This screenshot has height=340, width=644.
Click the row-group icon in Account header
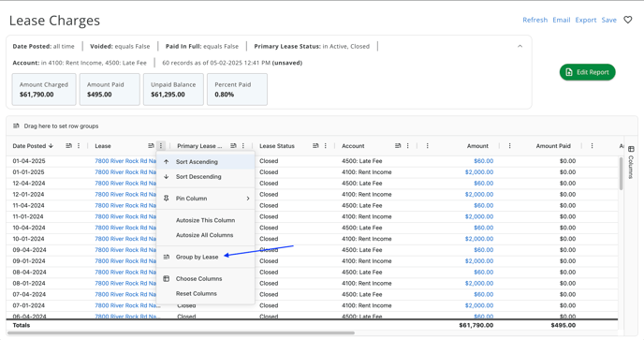pos(398,145)
